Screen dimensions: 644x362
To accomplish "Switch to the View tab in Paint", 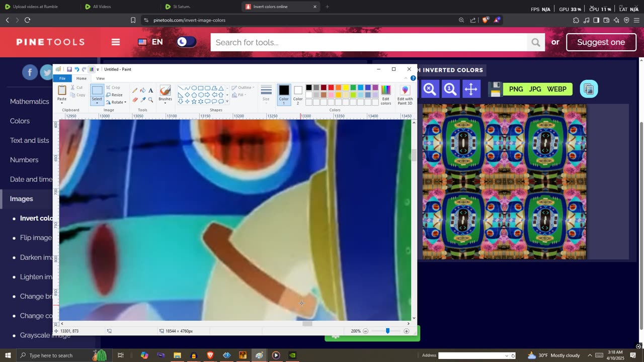I will 101,78.
